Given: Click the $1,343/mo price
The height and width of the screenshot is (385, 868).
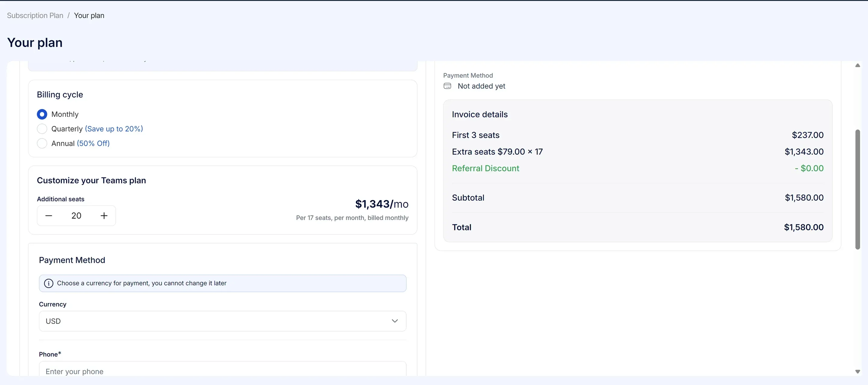Looking at the screenshot, I should click(x=382, y=204).
